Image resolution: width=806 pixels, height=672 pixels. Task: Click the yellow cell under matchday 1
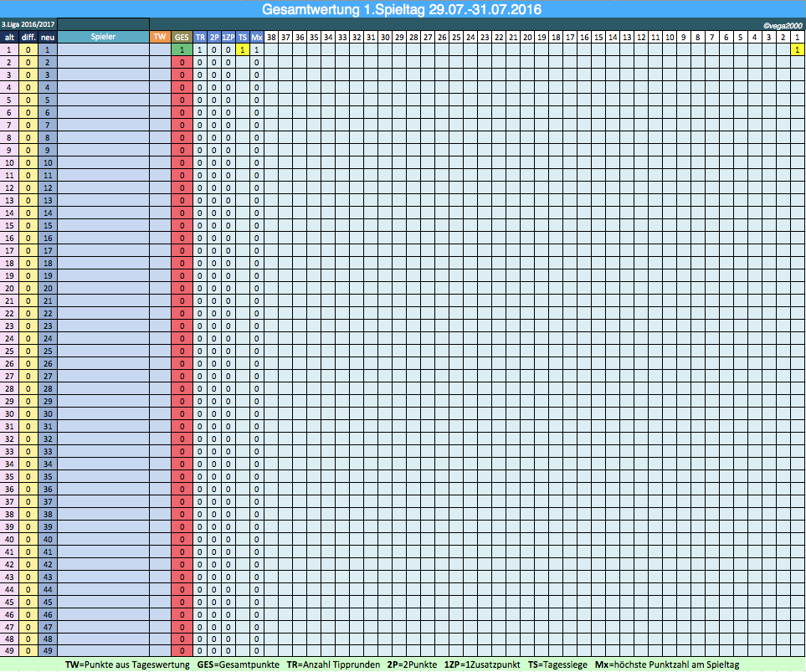click(x=798, y=49)
